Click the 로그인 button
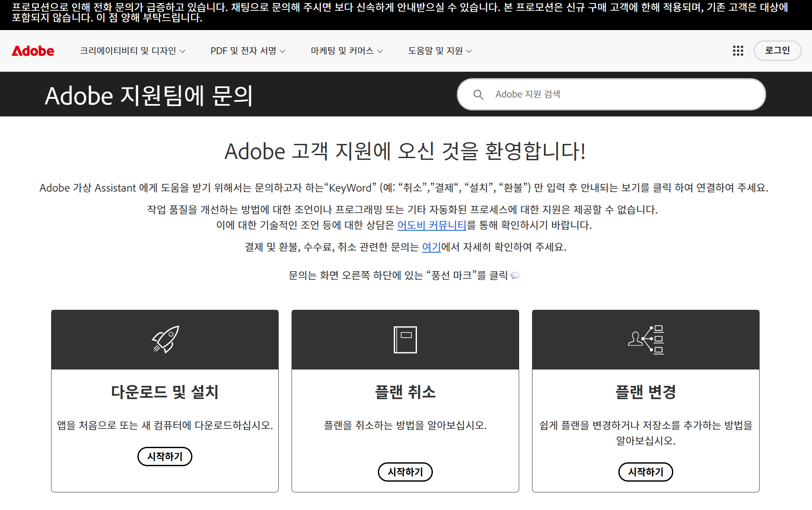 click(777, 50)
